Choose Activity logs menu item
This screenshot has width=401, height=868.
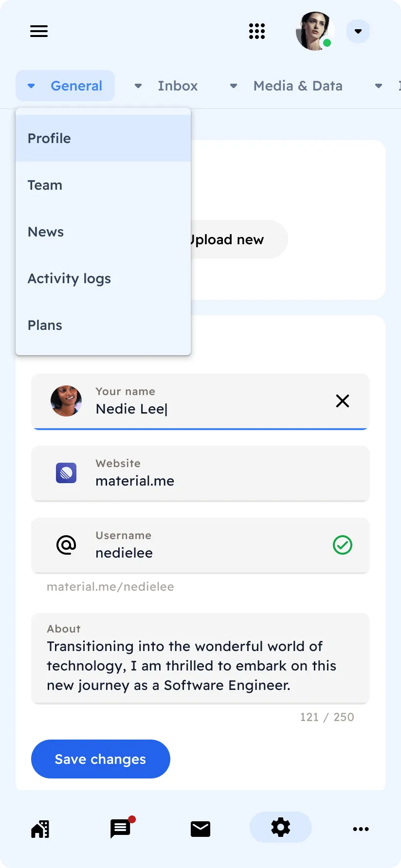pyautogui.click(x=69, y=278)
